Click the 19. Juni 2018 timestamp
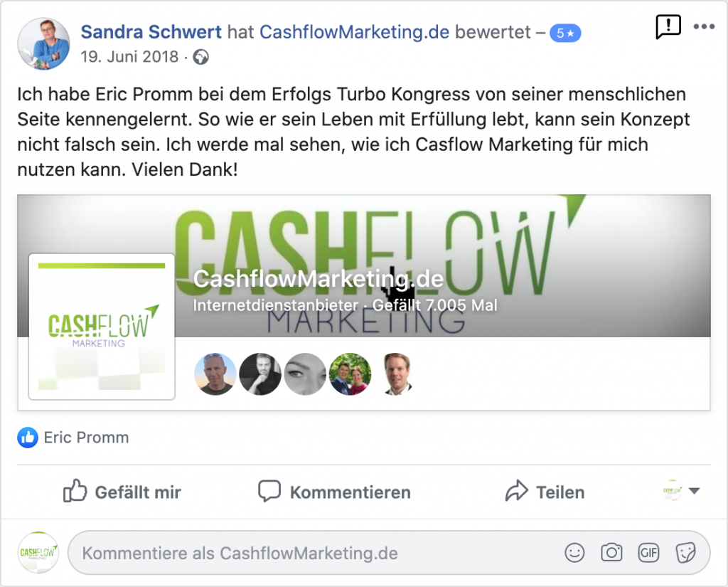Screen dimensions: 728x587 pos(129,57)
